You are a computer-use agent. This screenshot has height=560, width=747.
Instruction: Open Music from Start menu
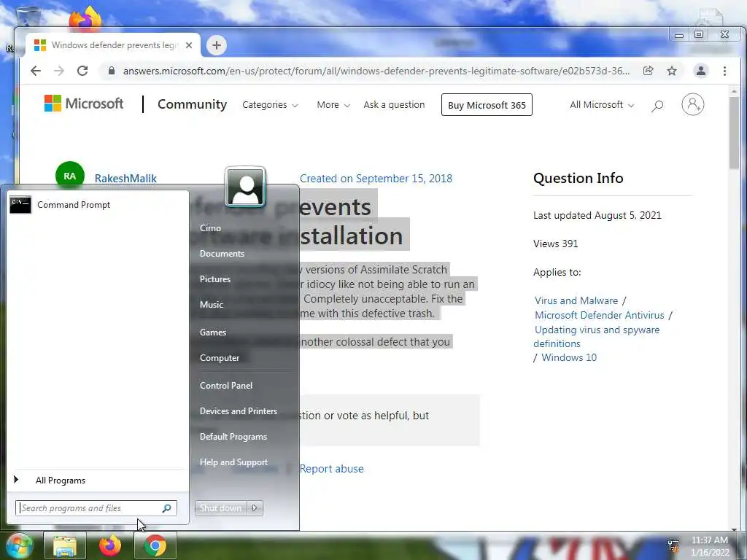(x=211, y=305)
